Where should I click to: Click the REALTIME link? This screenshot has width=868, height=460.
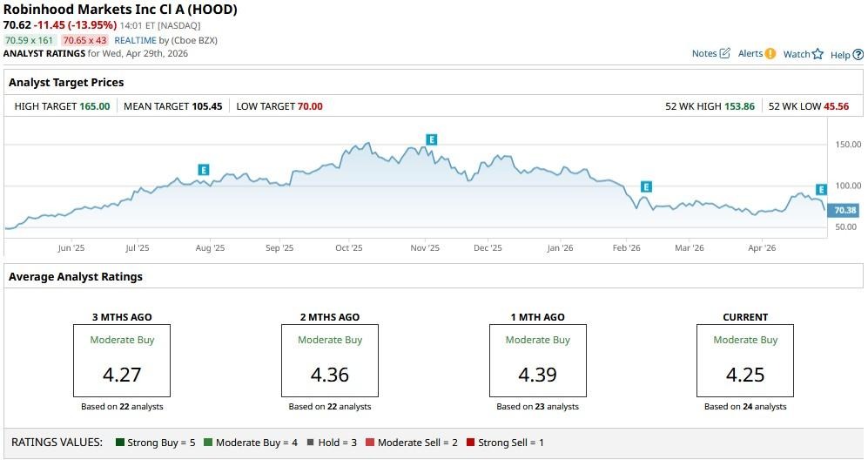pos(137,40)
